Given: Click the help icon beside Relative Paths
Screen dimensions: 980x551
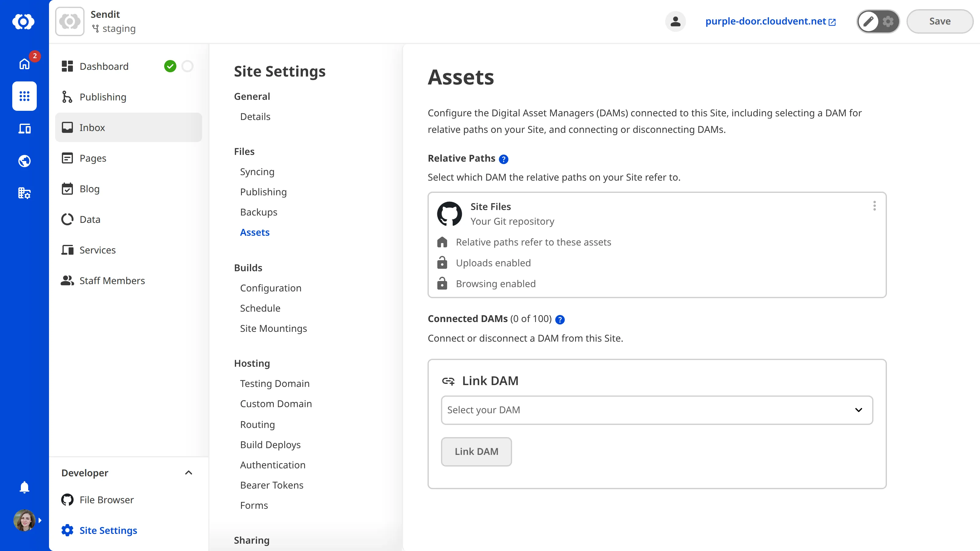Looking at the screenshot, I should pos(504,159).
